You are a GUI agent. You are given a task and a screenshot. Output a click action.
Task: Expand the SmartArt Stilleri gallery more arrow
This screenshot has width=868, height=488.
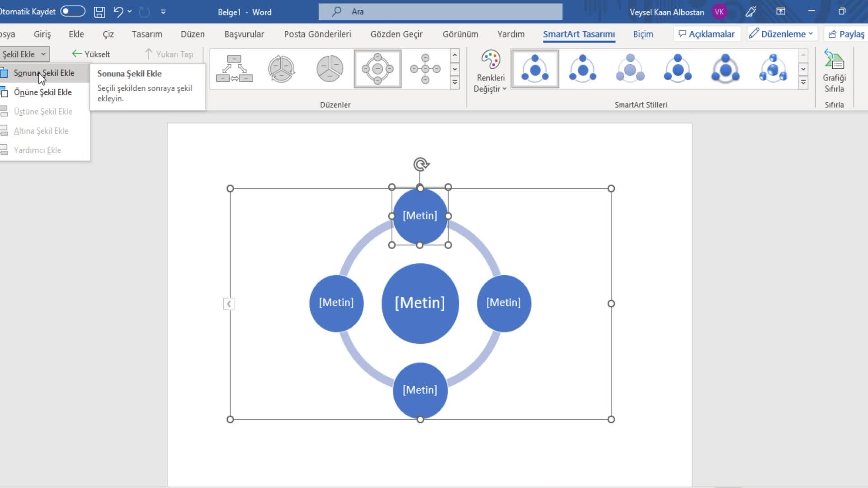(803, 82)
